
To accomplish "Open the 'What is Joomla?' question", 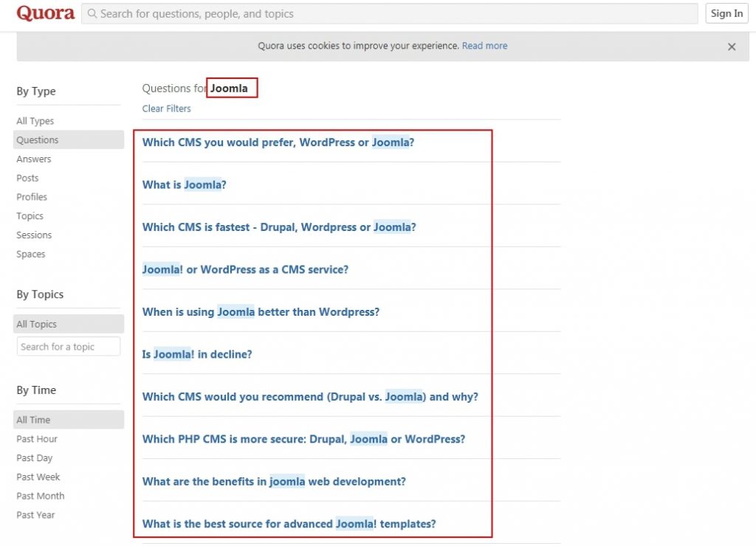I will [184, 184].
